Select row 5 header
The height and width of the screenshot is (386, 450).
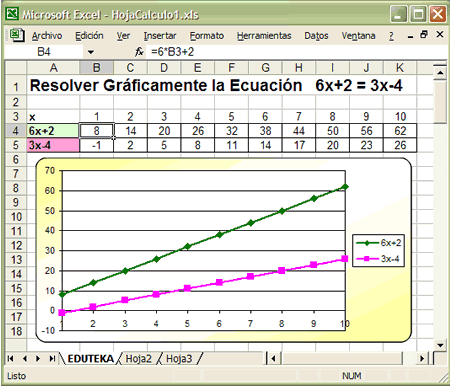tap(16, 145)
